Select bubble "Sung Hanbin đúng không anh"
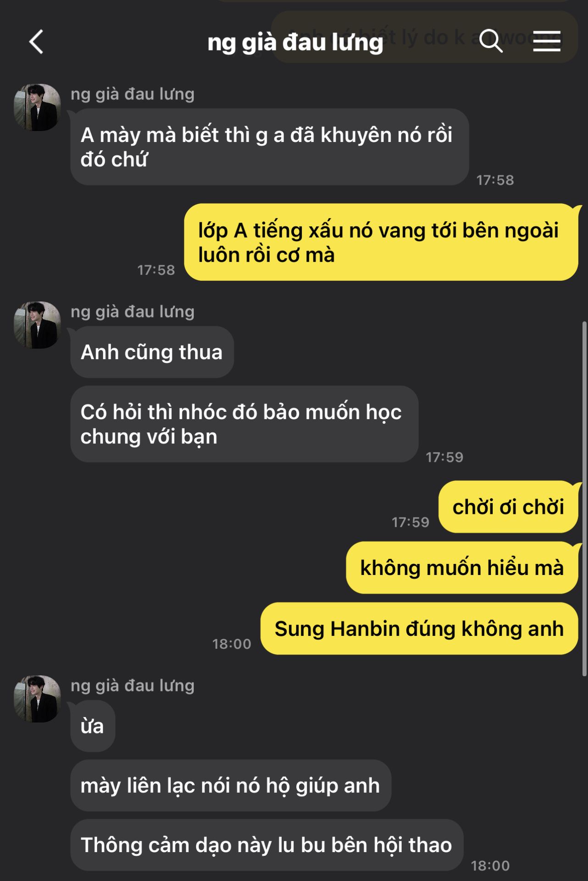 pyautogui.click(x=419, y=629)
